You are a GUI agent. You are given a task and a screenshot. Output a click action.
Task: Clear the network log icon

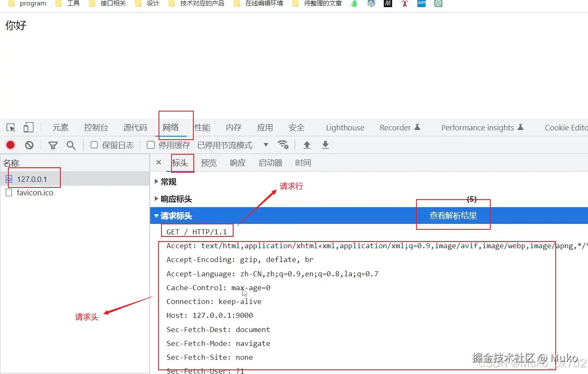click(29, 145)
